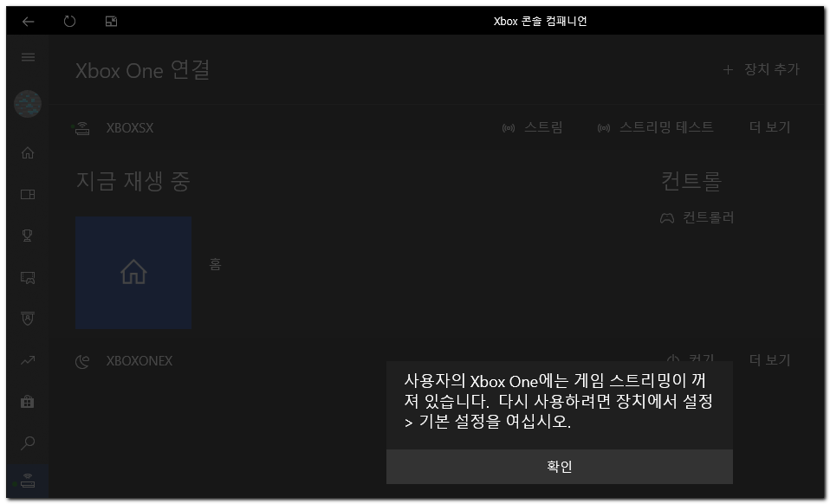The width and height of the screenshot is (830, 504).
Task: Click the XBOXSX console name
Action: coord(130,128)
